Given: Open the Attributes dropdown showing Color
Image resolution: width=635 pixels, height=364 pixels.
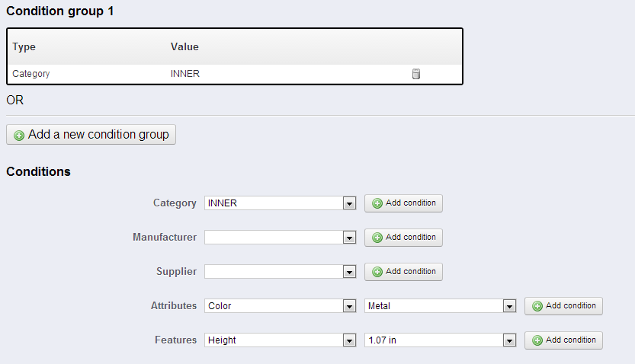Looking at the screenshot, I should coord(281,306).
